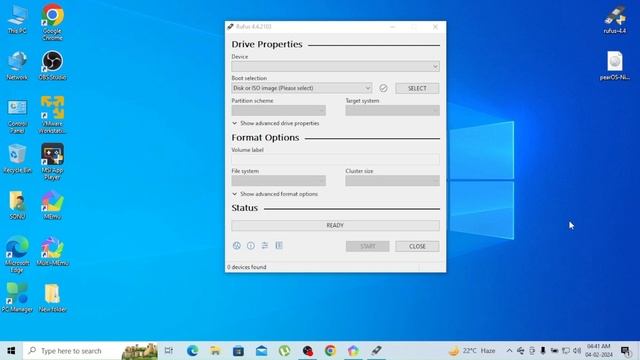Click the checksum checkmark icon beside SELECT

click(383, 88)
